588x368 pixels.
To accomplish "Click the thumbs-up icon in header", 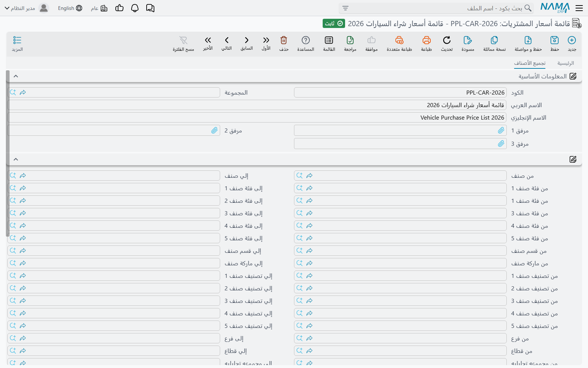I will (119, 8).
